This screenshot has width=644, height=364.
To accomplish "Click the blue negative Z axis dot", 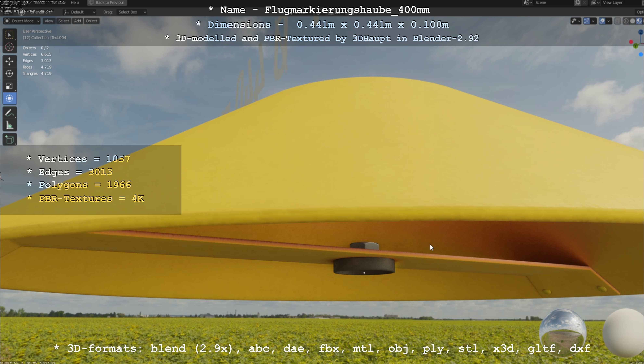I will (x=641, y=54).
